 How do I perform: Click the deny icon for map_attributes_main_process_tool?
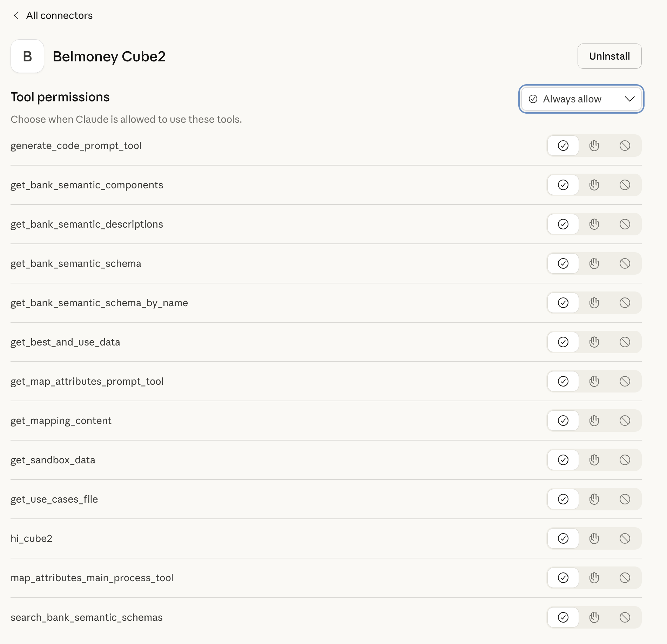[626, 577]
